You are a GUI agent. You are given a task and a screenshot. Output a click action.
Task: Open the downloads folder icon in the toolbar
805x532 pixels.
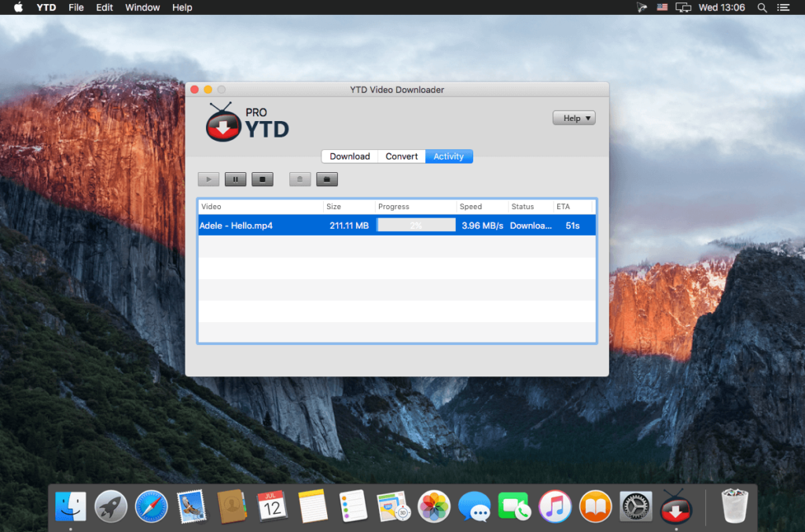tap(326, 178)
